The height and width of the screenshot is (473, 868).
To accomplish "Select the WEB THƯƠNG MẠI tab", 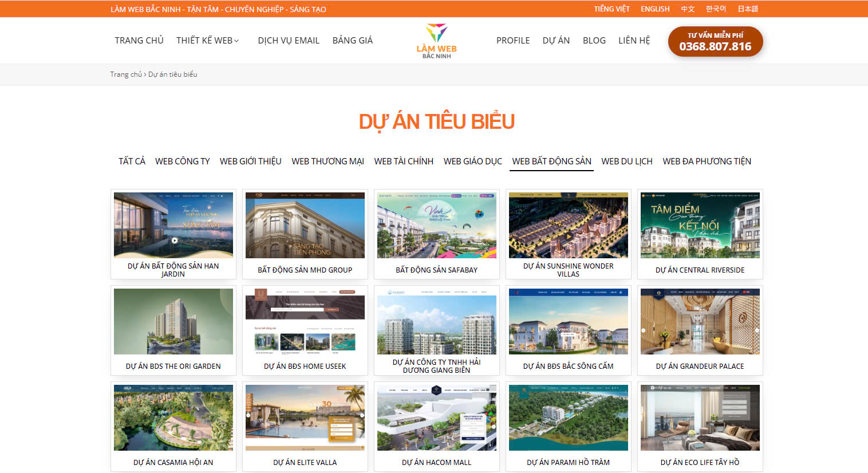I will point(328,161).
